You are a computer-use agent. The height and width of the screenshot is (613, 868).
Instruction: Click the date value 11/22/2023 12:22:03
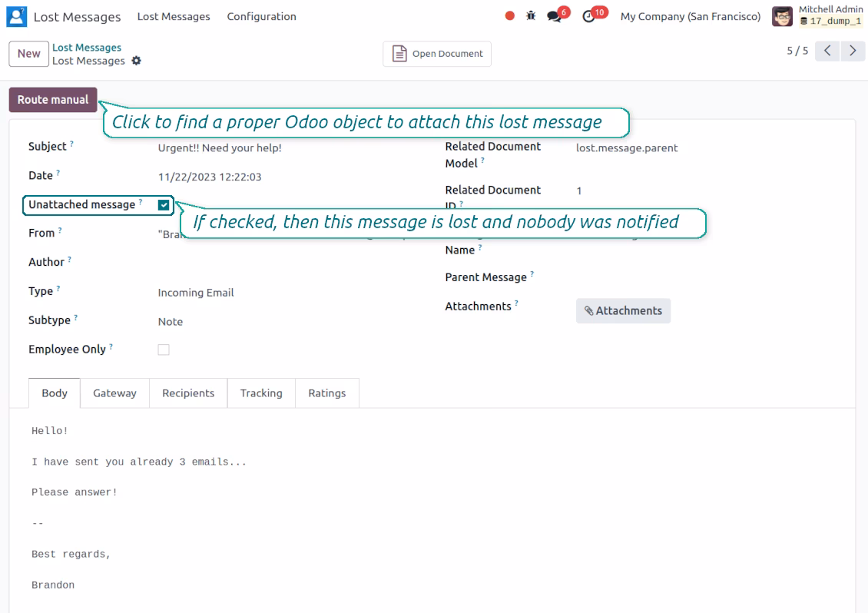point(210,177)
